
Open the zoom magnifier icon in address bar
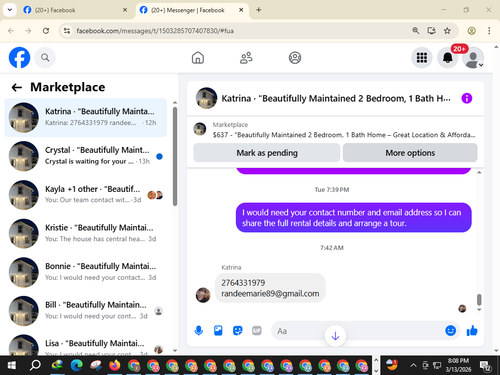415,31
